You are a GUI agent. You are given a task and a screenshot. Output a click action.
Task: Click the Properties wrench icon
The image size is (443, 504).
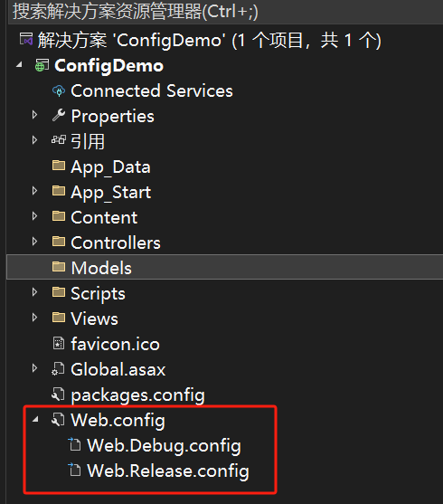pos(59,115)
